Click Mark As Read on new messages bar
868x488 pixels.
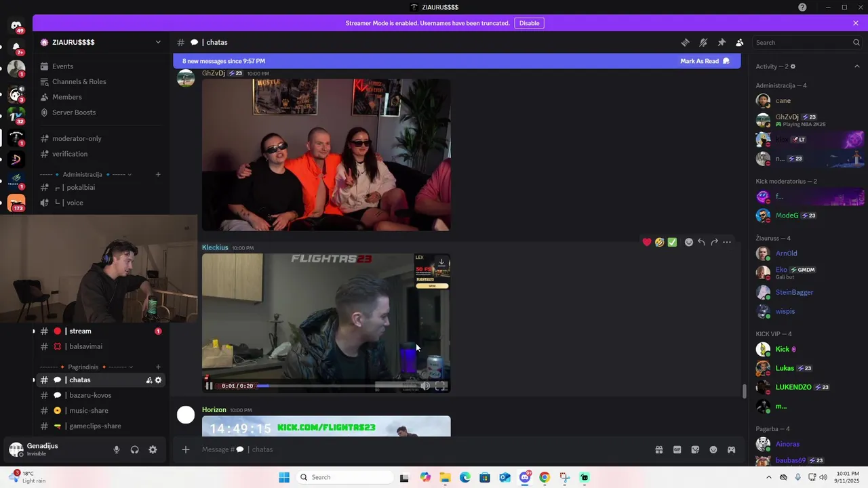(x=705, y=61)
